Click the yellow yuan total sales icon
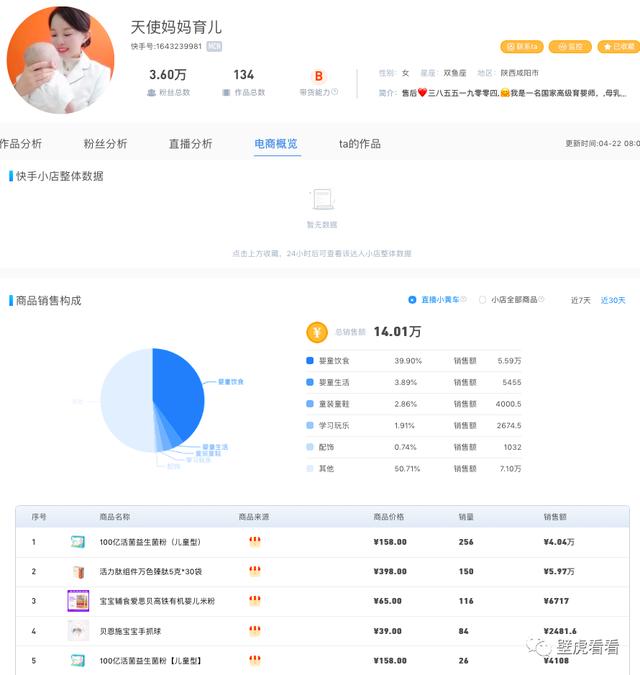Viewport: 640px width, 675px height. pyautogui.click(x=317, y=332)
